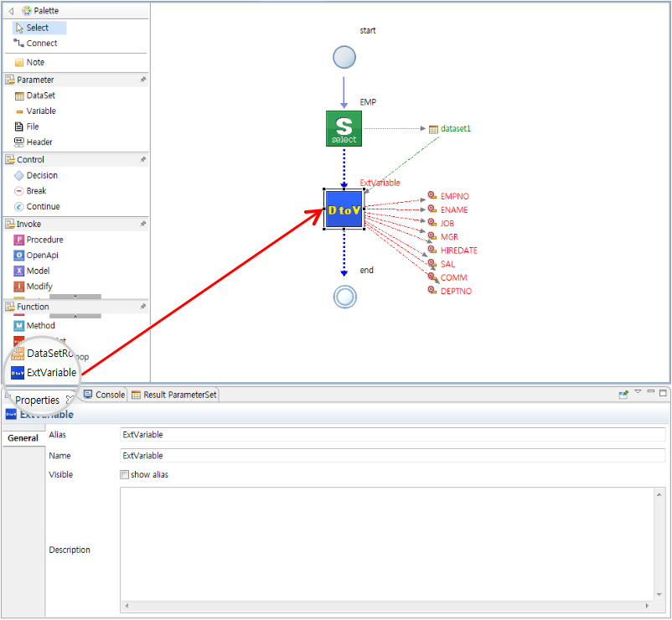The height and width of the screenshot is (620, 672).
Task: Click the green select node on canvas
Action: point(344,128)
